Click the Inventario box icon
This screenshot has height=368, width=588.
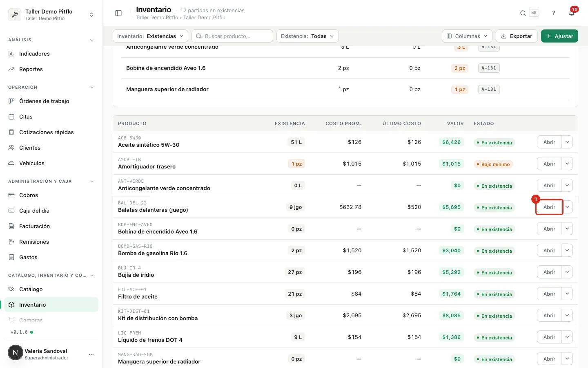point(11,305)
